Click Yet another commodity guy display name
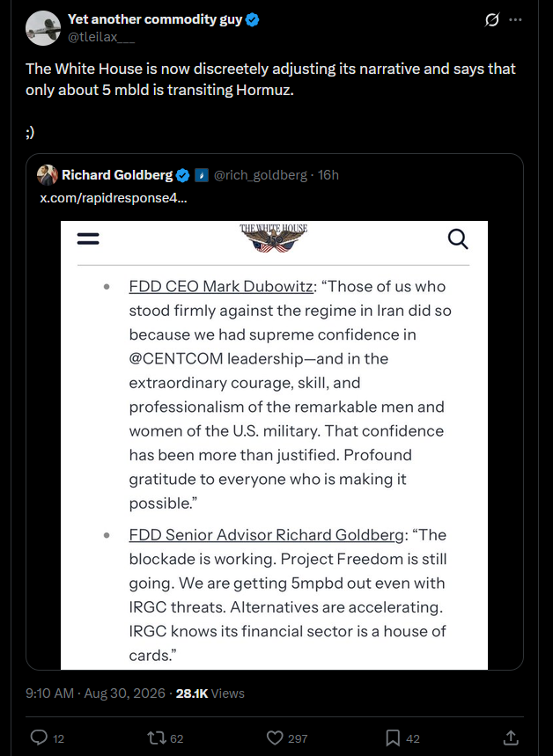This screenshot has width=553, height=756. coord(155,19)
